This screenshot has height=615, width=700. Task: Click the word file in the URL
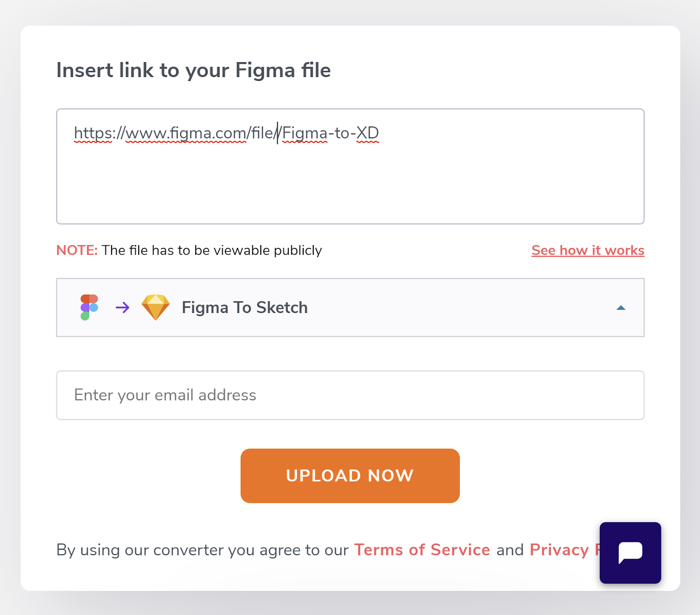(x=262, y=133)
